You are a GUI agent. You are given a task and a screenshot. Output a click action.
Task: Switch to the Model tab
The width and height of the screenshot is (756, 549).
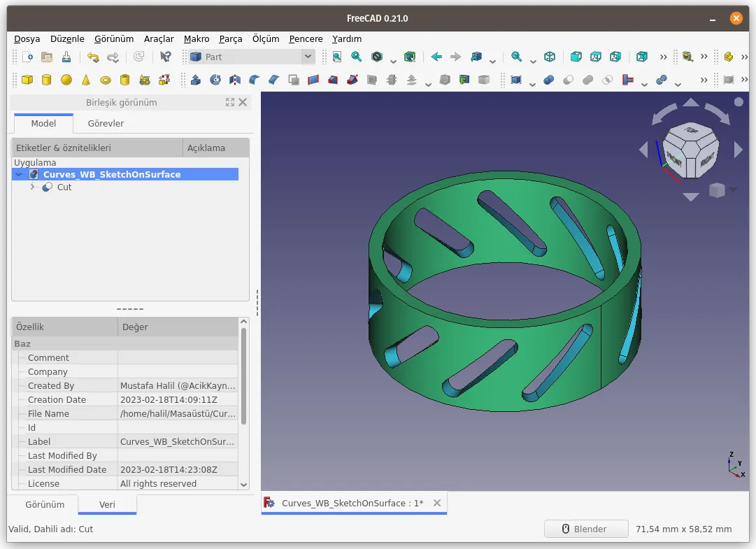pos(43,123)
